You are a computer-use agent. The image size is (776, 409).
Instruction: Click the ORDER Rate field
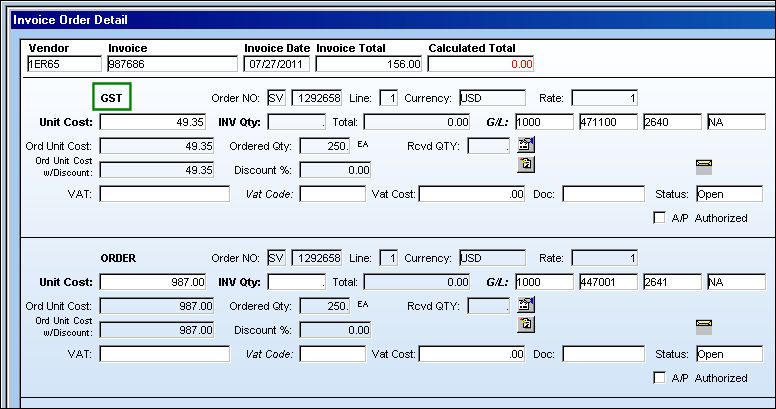(x=604, y=258)
